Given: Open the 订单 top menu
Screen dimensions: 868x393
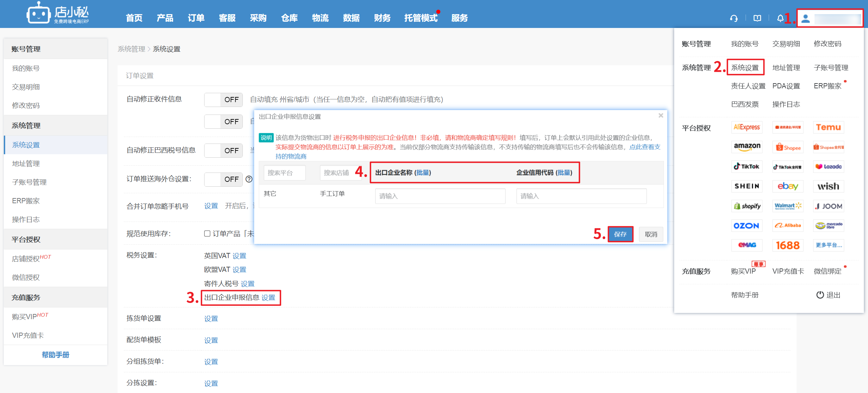Looking at the screenshot, I should point(196,18).
